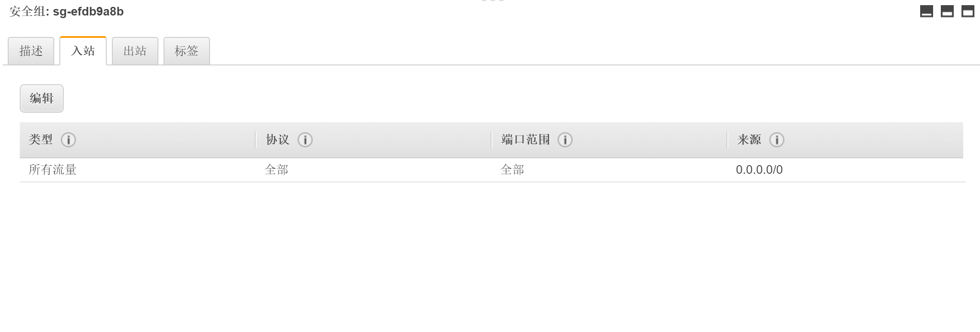The width and height of the screenshot is (980, 332).
Task: Maximize the details panel with the rightmost size icon
Action: coord(968,11)
